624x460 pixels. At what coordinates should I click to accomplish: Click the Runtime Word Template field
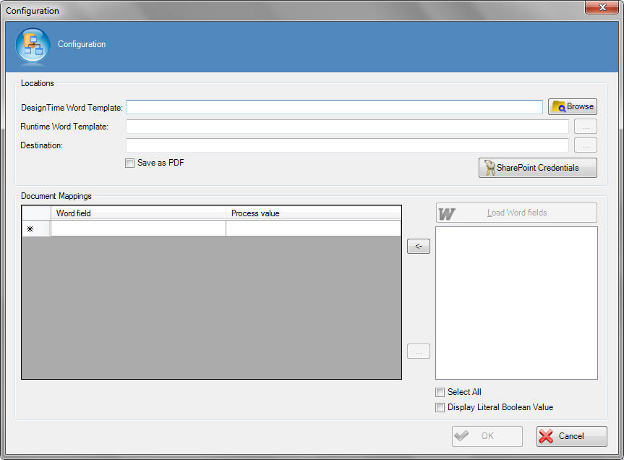[x=346, y=127]
